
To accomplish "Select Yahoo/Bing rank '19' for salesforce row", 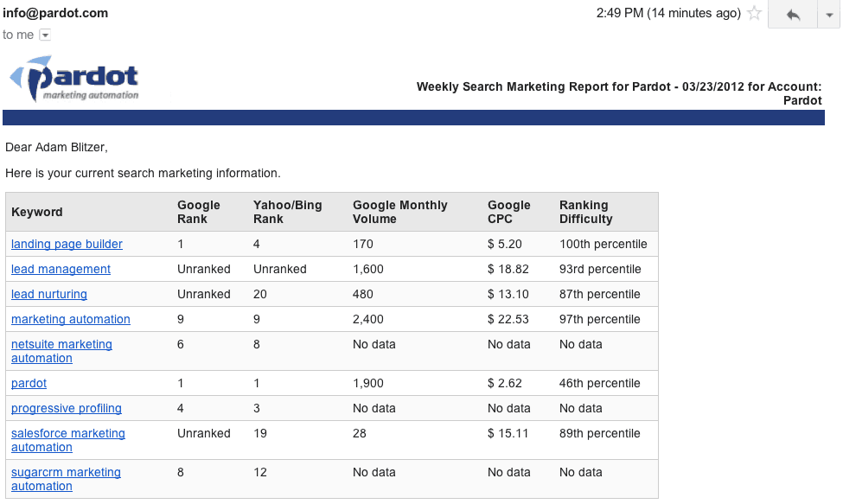I will [x=259, y=433].
